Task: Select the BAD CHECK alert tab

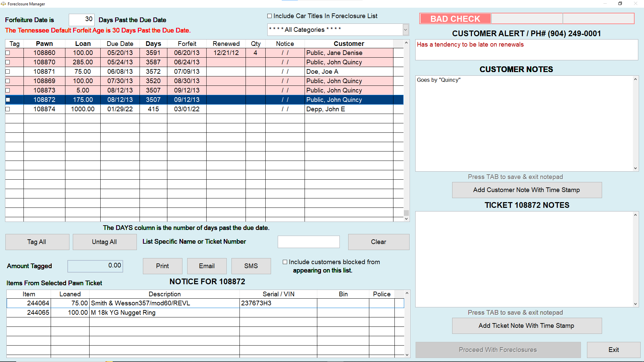Action: point(455,19)
